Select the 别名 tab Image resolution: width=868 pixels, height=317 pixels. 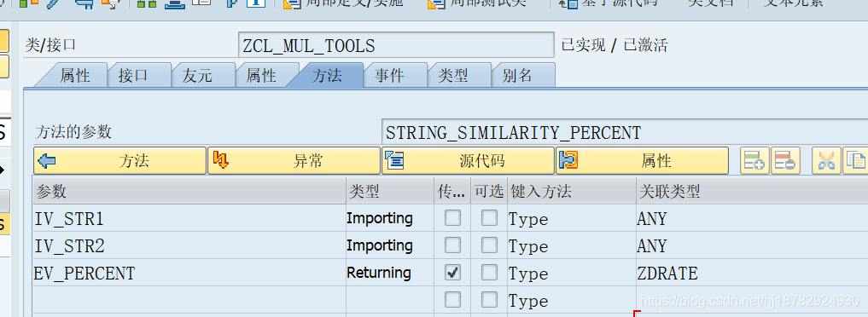pos(517,76)
